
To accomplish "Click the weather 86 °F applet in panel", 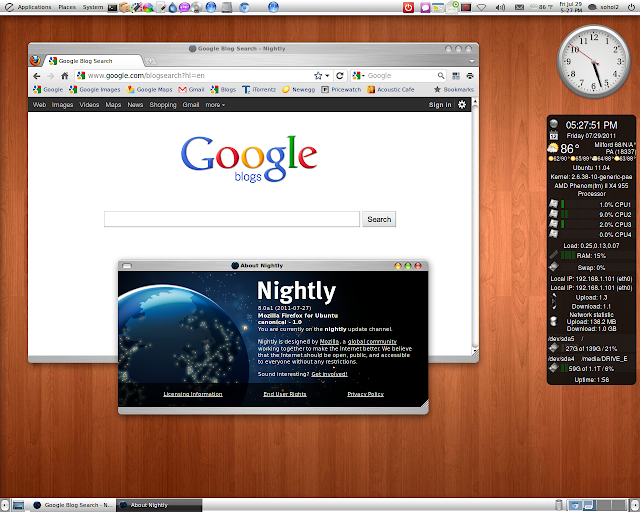I will (x=541, y=7).
